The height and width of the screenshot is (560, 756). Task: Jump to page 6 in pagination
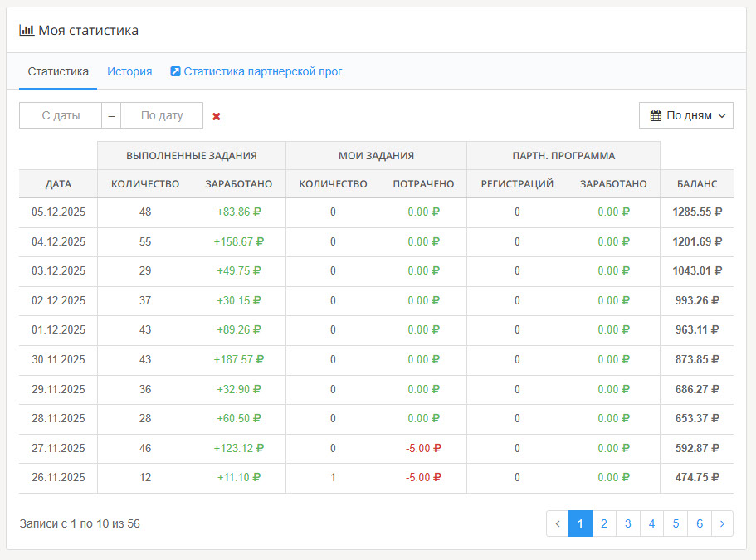click(x=700, y=523)
